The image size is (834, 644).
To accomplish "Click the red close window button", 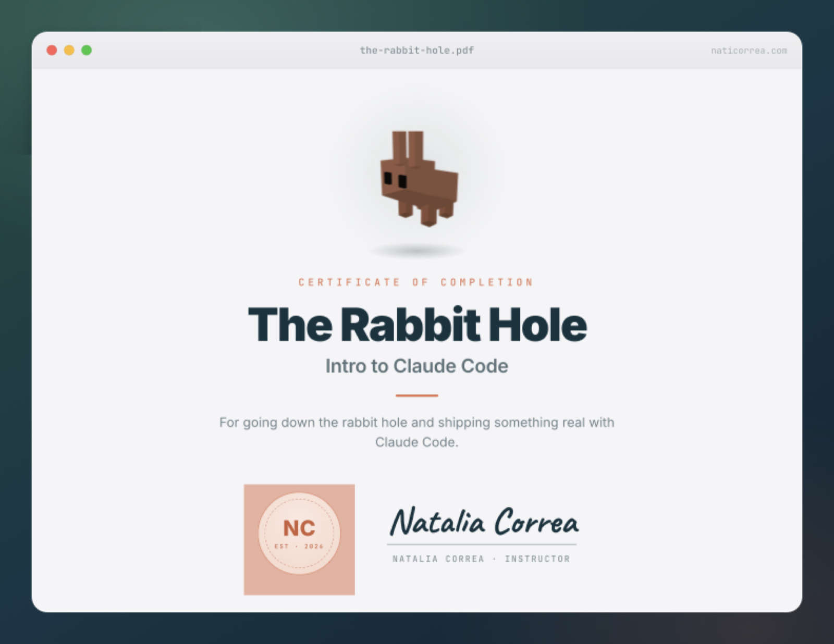I will coord(52,50).
